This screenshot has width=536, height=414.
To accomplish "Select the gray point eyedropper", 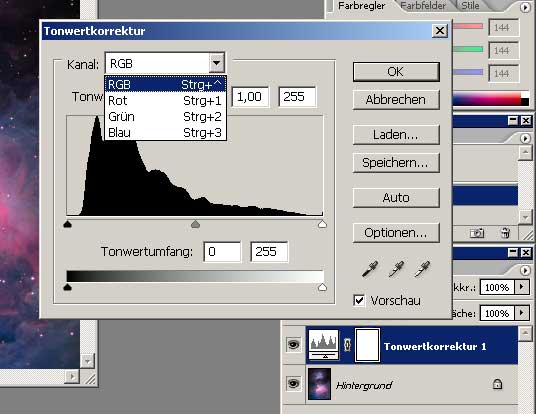I will pos(396,269).
